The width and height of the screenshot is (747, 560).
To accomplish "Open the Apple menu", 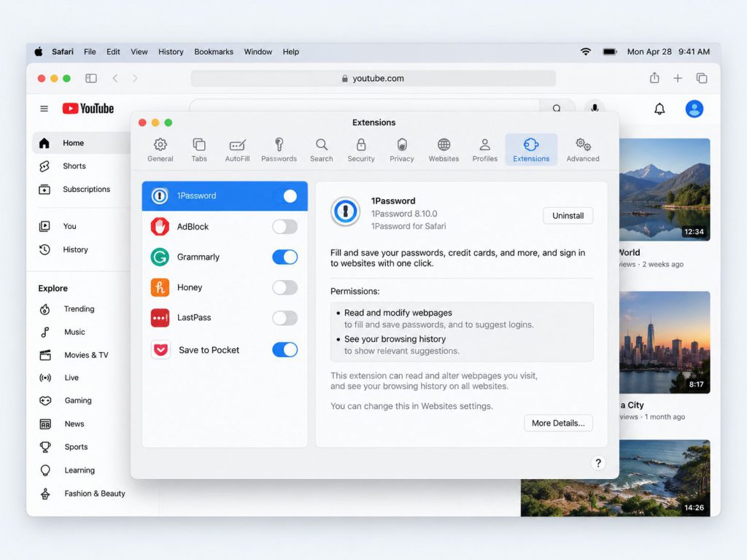I will click(x=39, y=52).
